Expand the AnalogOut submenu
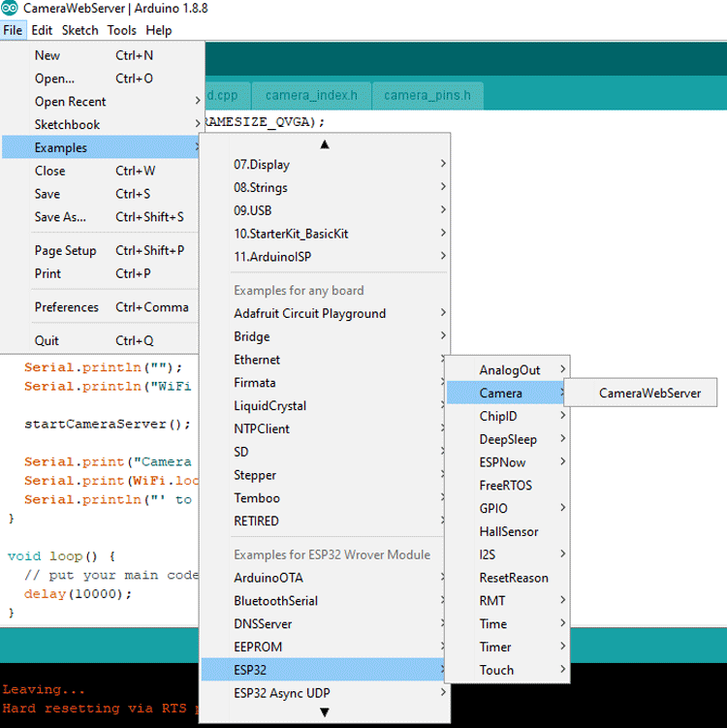The height and width of the screenshot is (728, 727). click(x=507, y=370)
